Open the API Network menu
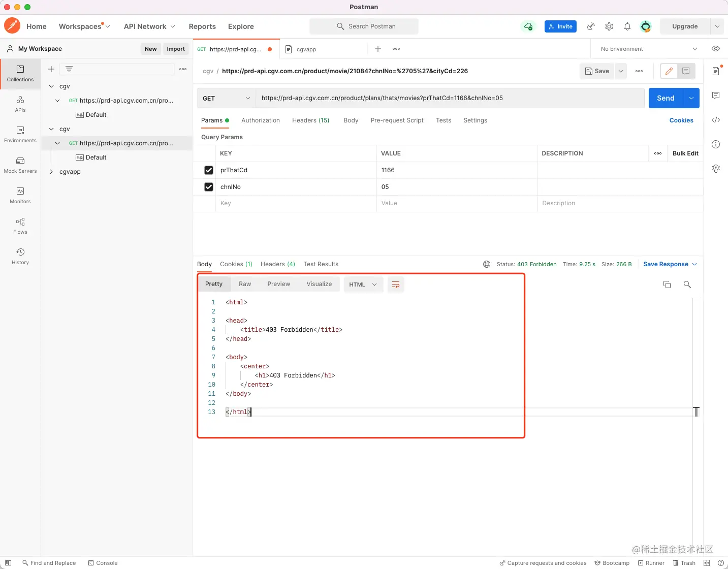 click(149, 26)
